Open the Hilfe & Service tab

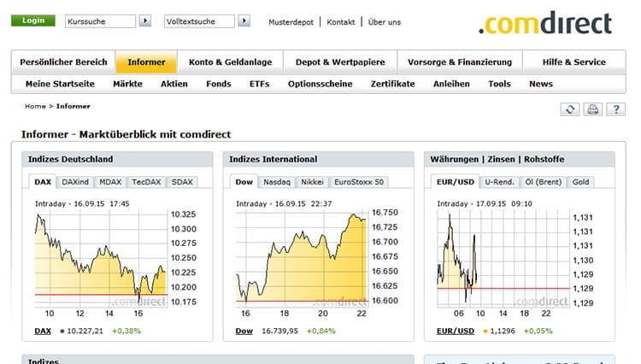click(x=574, y=62)
